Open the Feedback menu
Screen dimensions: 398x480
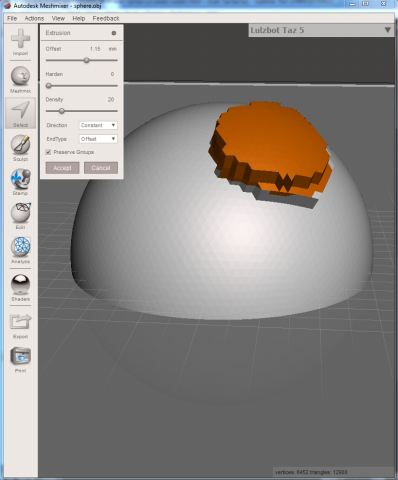[106, 18]
